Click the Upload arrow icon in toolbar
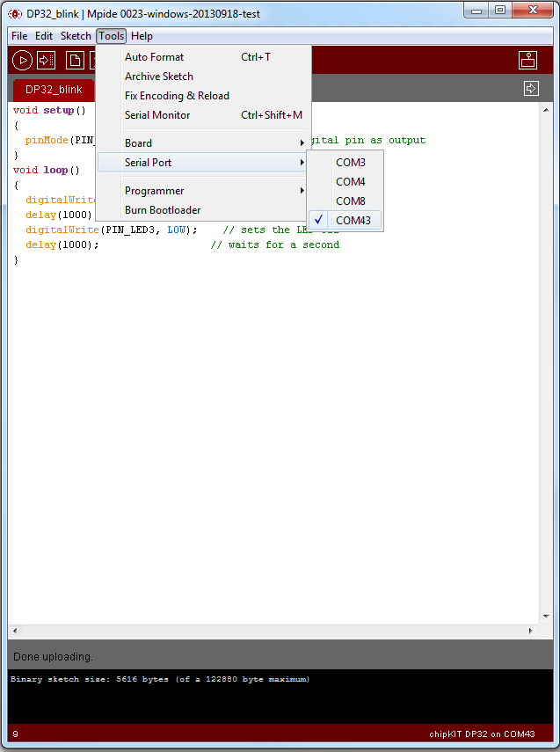Screen dimensions: 560x752 click(46, 60)
